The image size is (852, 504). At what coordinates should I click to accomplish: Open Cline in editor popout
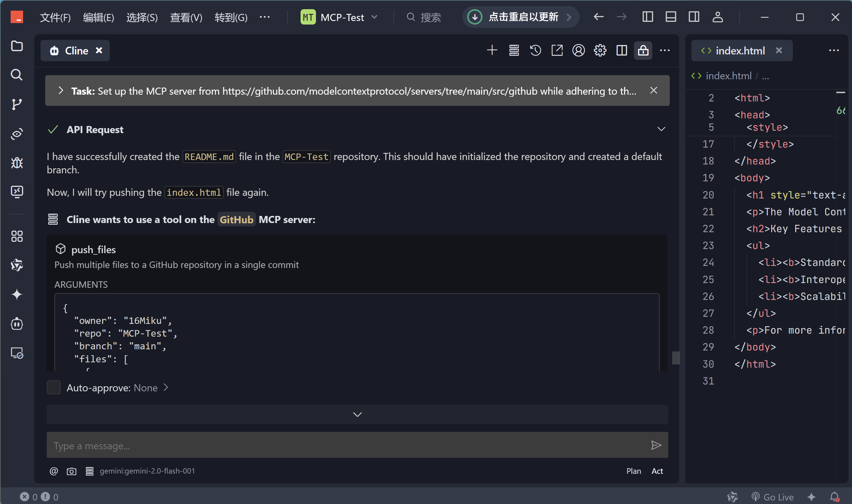[x=557, y=51]
